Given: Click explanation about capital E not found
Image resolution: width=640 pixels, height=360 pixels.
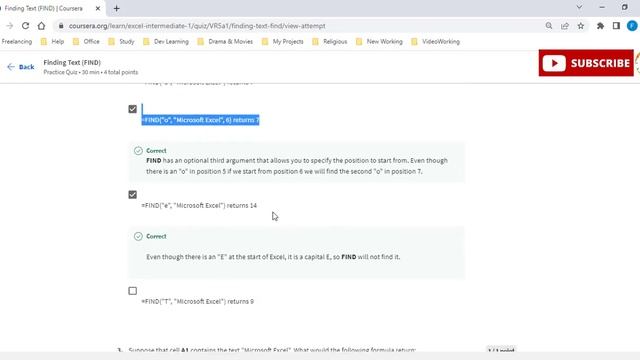Looking at the screenshot, I should pos(273,257).
